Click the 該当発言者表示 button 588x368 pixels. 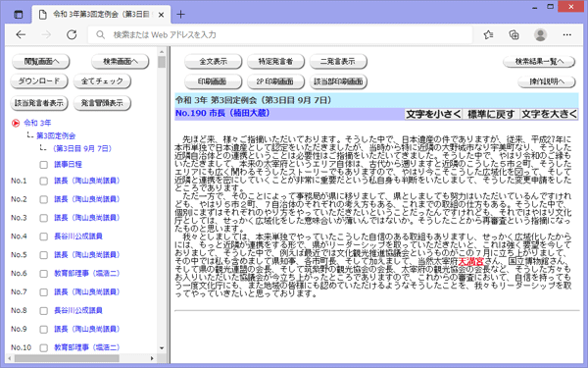point(39,103)
